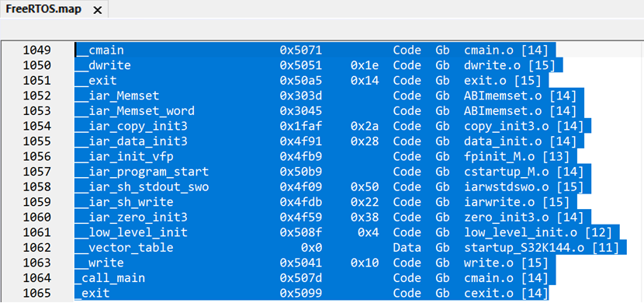Click cexit.o [14] on the last line

coord(507,294)
